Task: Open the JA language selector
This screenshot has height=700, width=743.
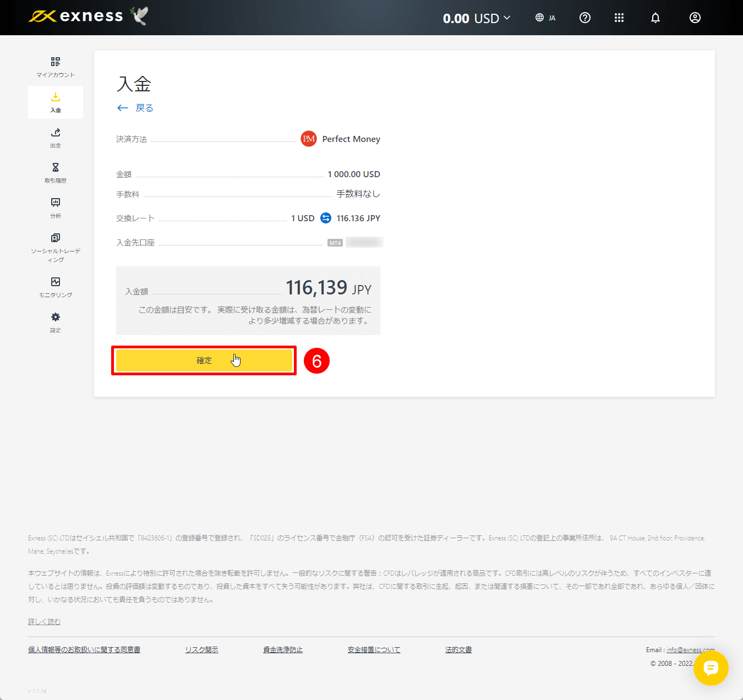Action: click(x=545, y=18)
